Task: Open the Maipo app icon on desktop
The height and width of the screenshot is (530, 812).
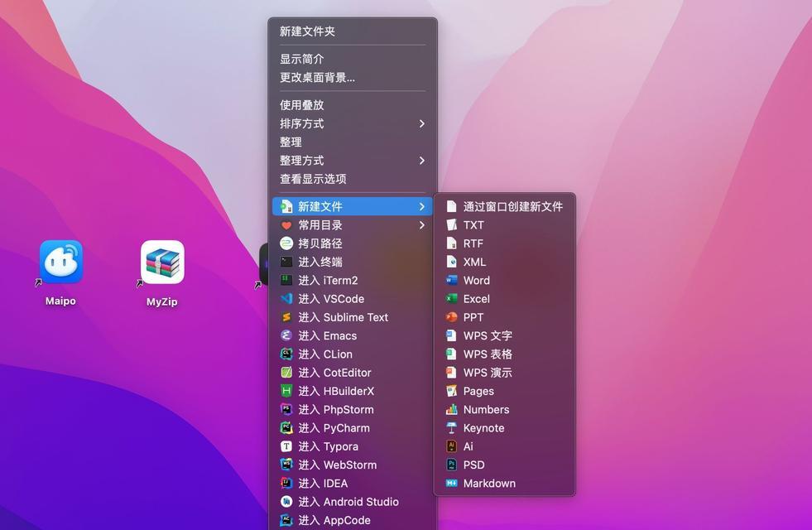Action: [61, 262]
